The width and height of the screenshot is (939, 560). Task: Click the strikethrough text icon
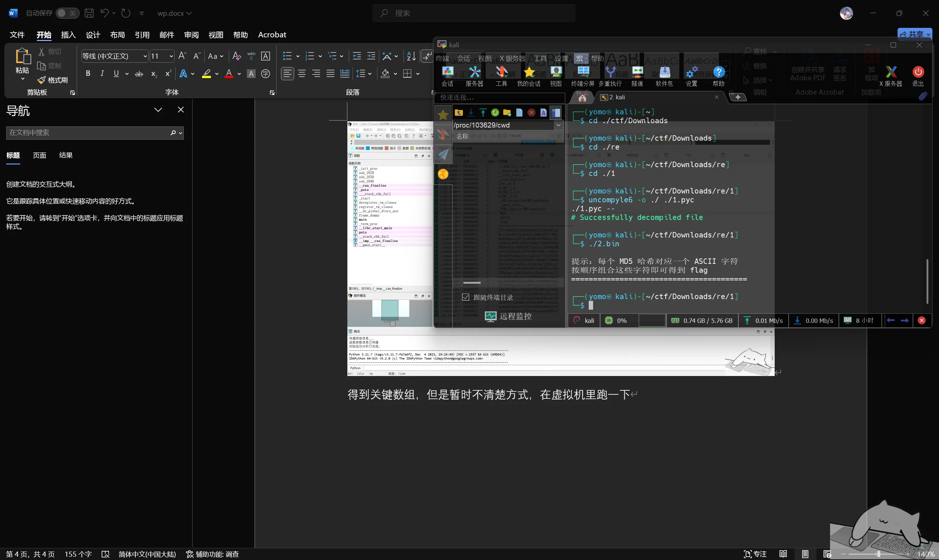(139, 74)
